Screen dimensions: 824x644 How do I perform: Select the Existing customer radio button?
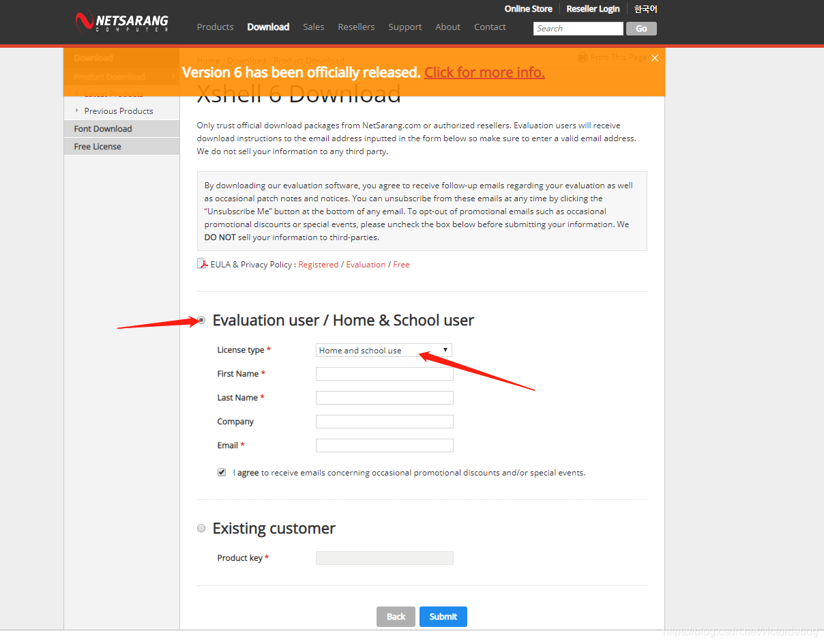click(201, 528)
